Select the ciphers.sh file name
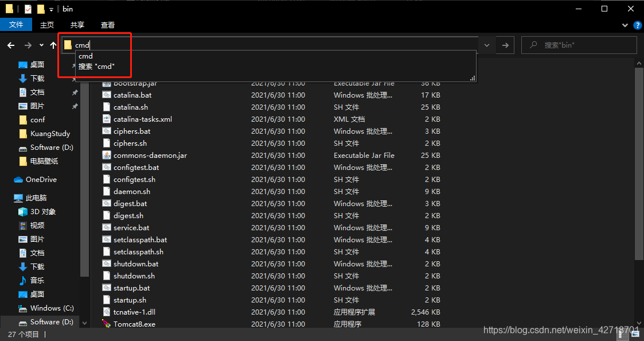This screenshot has height=341, width=644. (130, 143)
